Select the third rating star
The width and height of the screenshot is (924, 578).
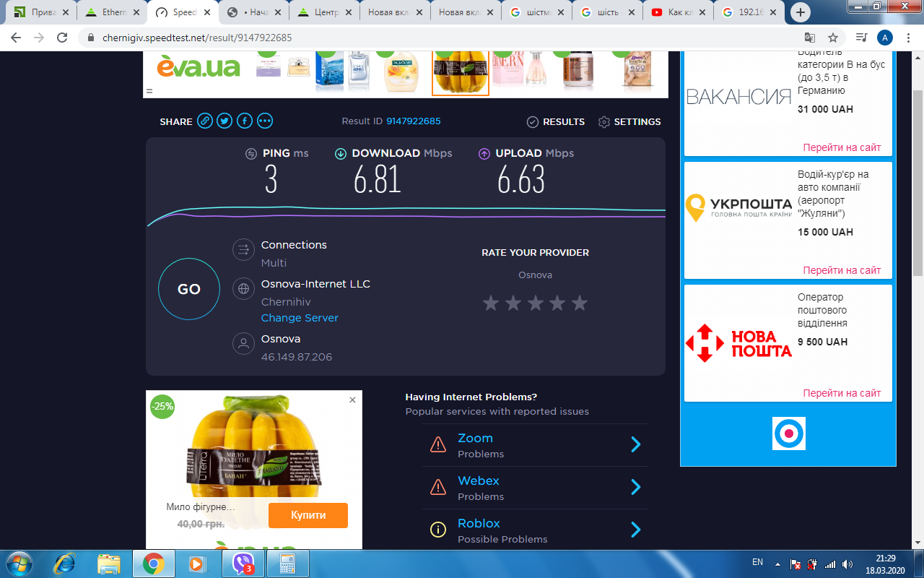535,303
